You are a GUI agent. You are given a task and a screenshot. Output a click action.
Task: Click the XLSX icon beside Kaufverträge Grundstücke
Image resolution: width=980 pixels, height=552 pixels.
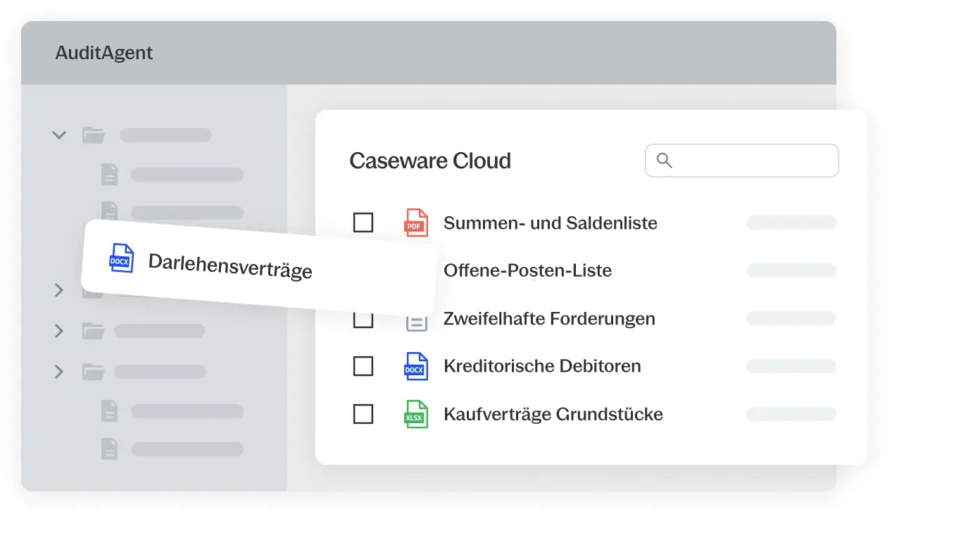(415, 414)
